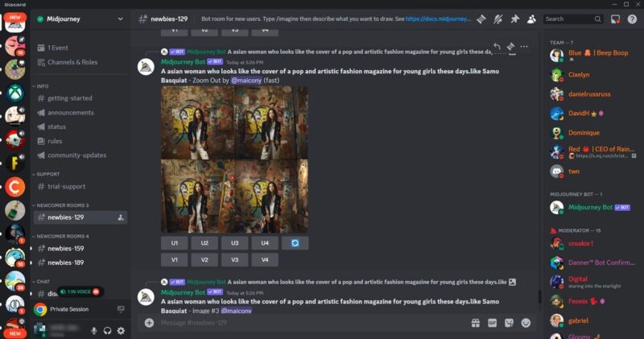Click V4 variation button under image grid
The image size is (644, 339).
point(265,260)
